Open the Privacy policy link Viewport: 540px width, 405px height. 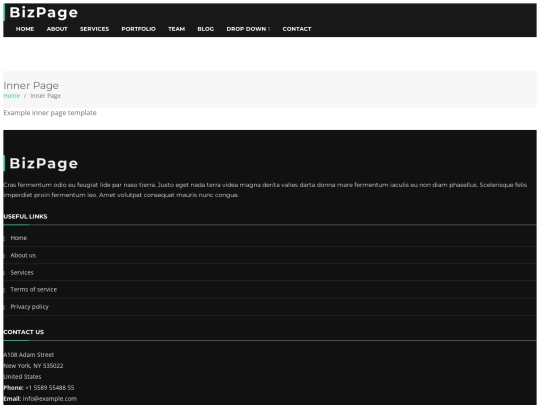pyautogui.click(x=30, y=307)
